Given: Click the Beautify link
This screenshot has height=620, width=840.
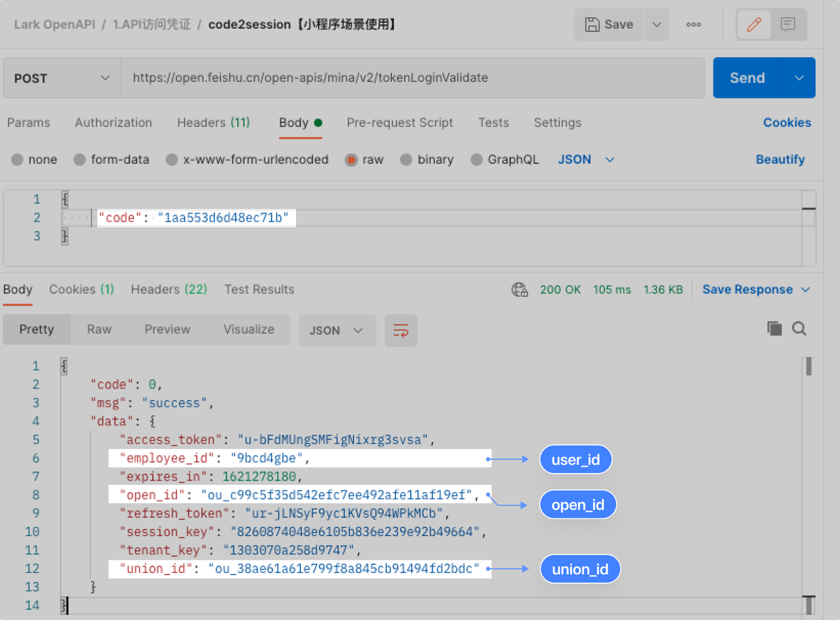Looking at the screenshot, I should (x=780, y=159).
